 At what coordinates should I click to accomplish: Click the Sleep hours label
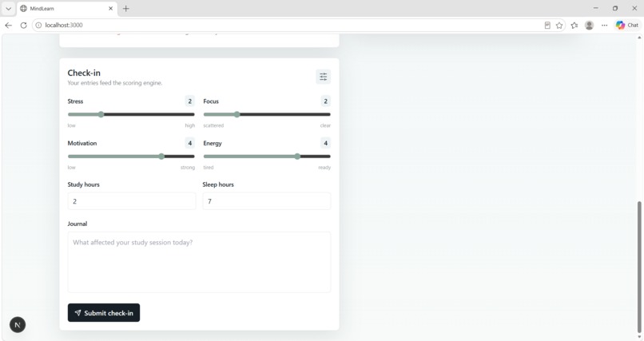tap(218, 184)
